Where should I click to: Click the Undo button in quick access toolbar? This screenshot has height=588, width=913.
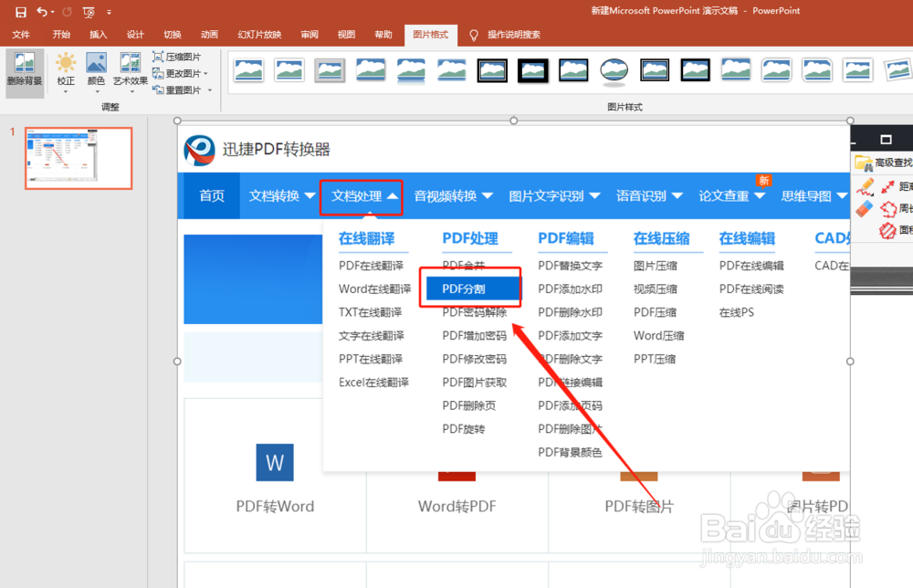pos(40,11)
